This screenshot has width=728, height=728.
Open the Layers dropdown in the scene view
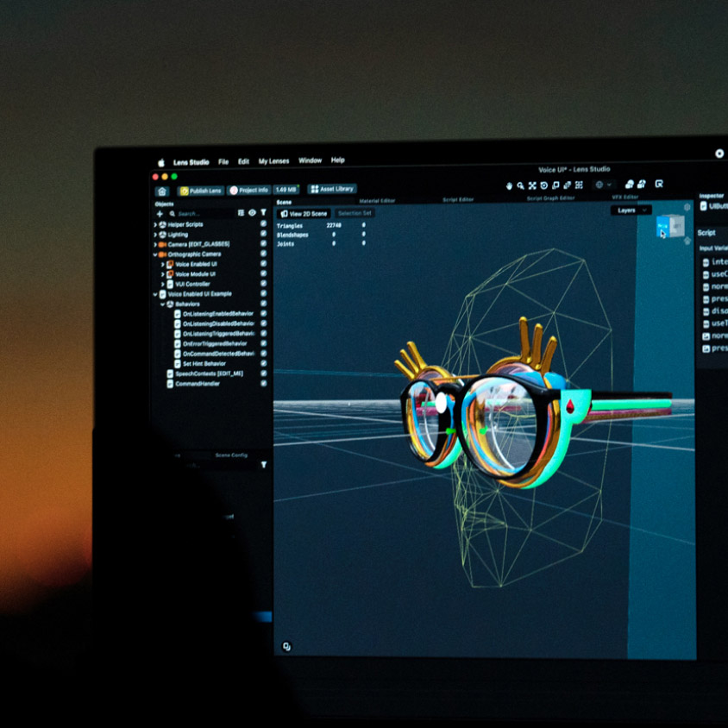pyautogui.click(x=631, y=210)
